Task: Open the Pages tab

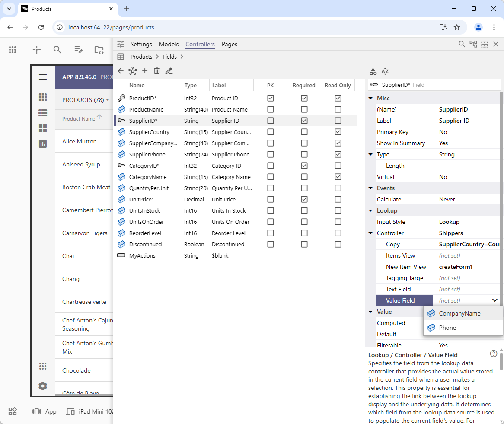Action: click(x=230, y=44)
